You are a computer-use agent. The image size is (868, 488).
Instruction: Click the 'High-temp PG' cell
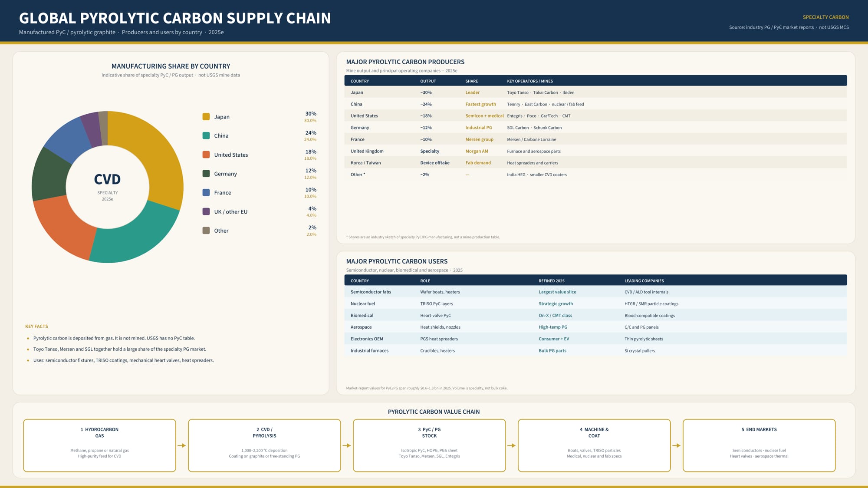(552, 327)
